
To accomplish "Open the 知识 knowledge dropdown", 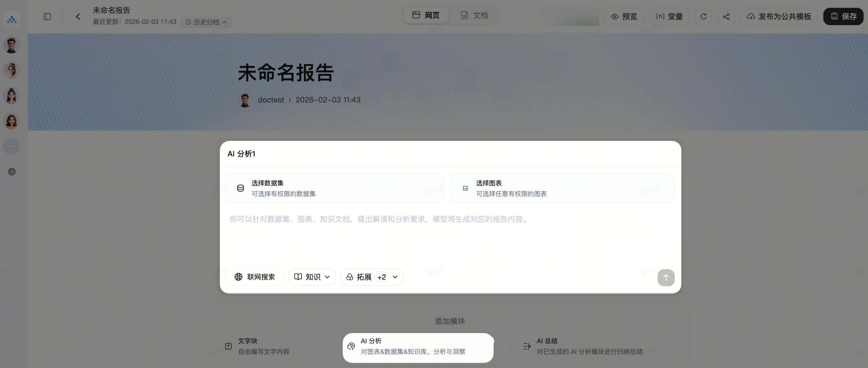I will pos(312,277).
